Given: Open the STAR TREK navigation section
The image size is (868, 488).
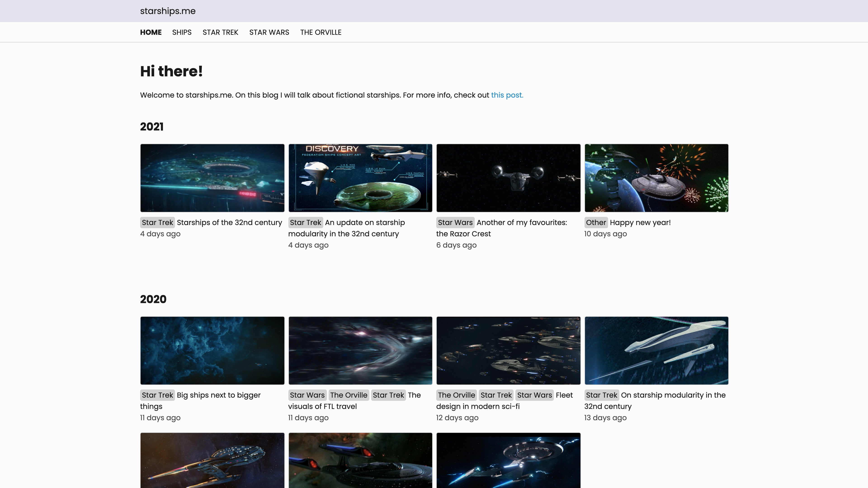Looking at the screenshot, I should click(x=220, y=32).
